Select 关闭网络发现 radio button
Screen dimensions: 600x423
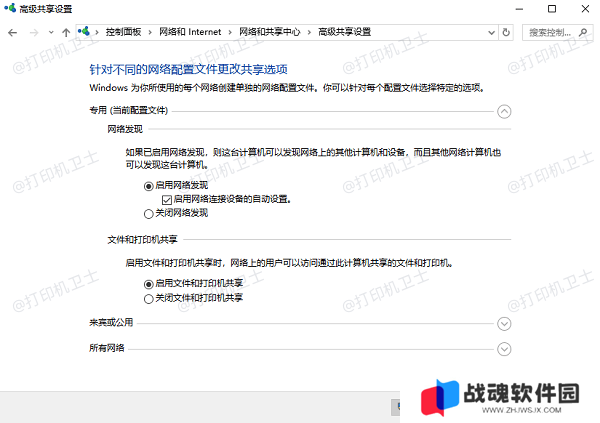[x=148, y=214]
